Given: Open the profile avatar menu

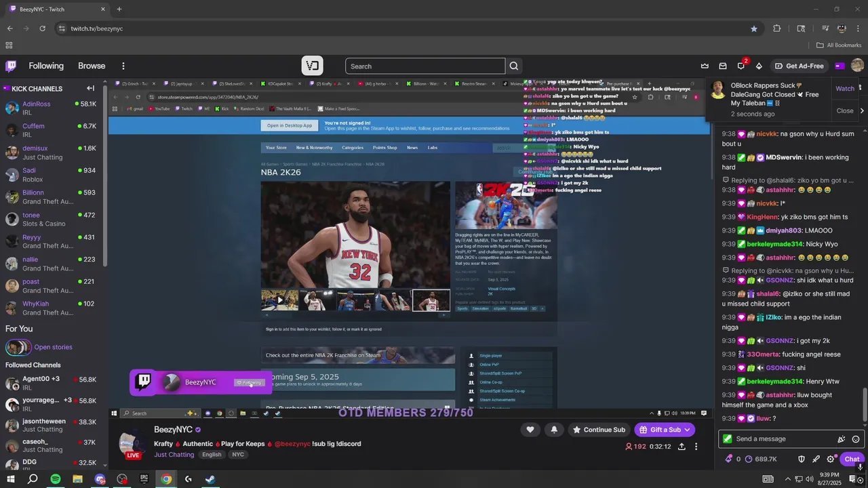Looking at the screenshot, I should pos(857,66).
